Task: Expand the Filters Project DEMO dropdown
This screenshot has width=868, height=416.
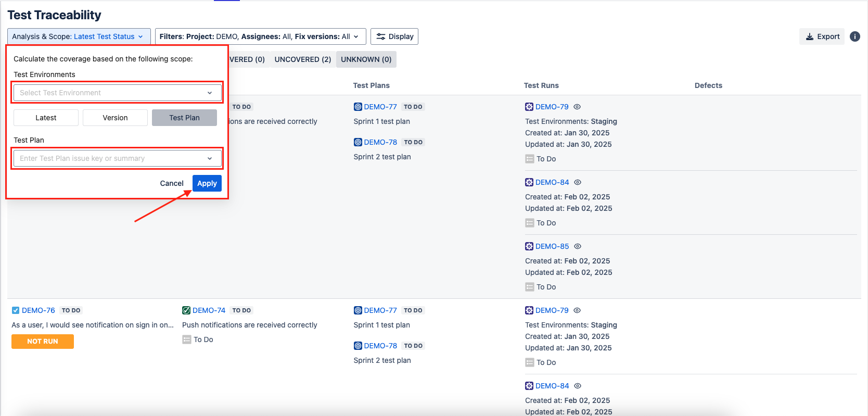Action: [260, 36]
